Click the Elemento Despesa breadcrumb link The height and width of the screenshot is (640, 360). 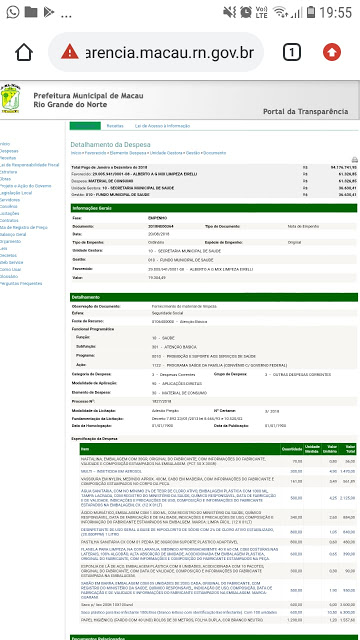click(x=128, y=153)
